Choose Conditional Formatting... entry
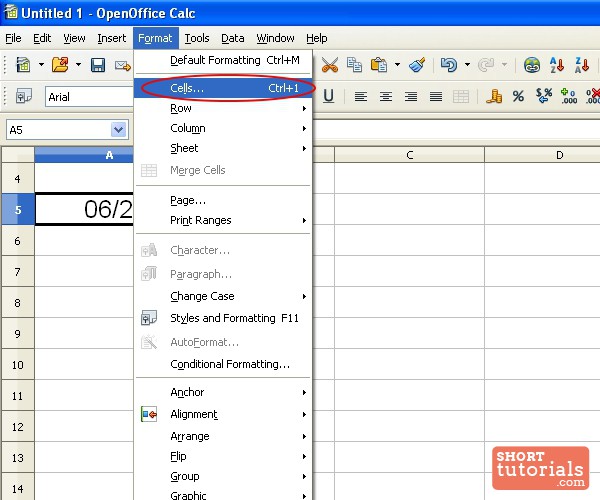This screenshot has width=600, height=500. click(x=223, y=364)
